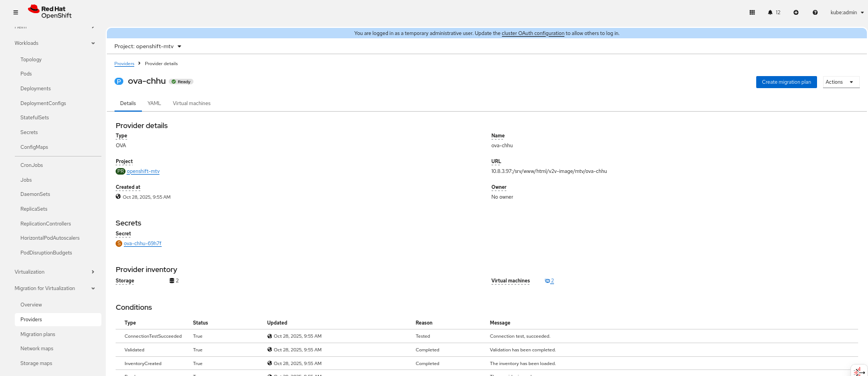Click the Owner field label
Image resolution: width=868 pixels, height=376 pixels.
tap(499, 187)
